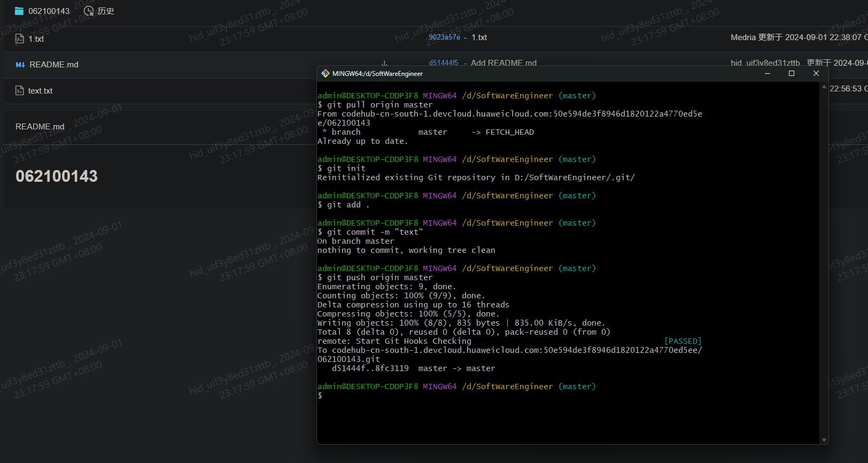Open the text.txt file entry
The width and height of the screenshot is (868, 463).
pos(41,91)
